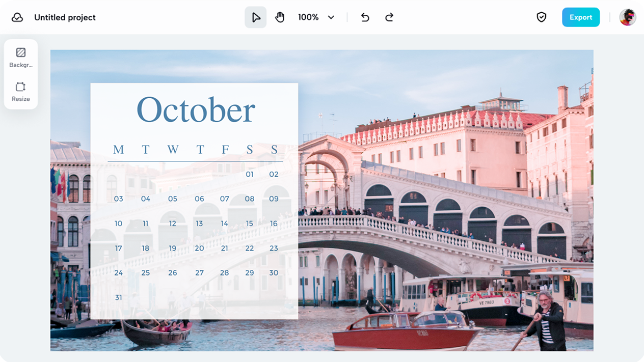The image size is (644, 362).
Task: Select calendar date 16
Action: [x=274, y=224]
